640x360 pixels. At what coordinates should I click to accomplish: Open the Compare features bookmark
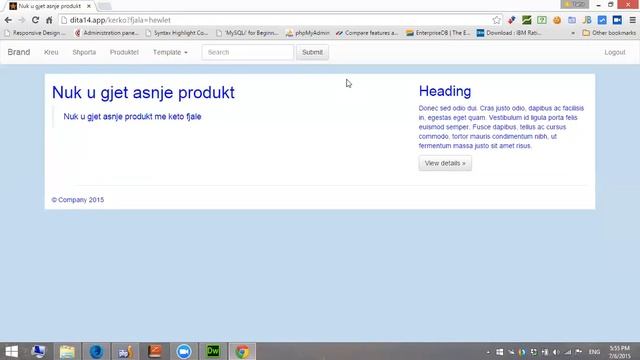tap(367, 33)
